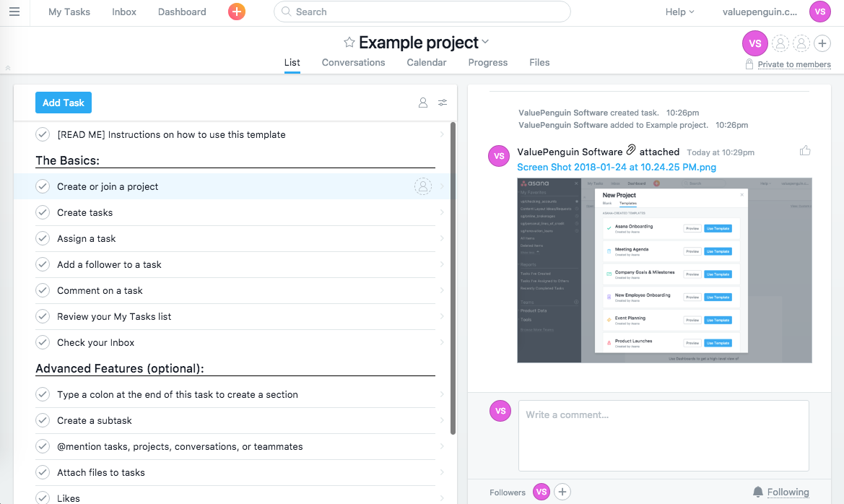Screen dimensions: 844x504
Task: Switch to the Progress tab
Action: coord(487,63)
